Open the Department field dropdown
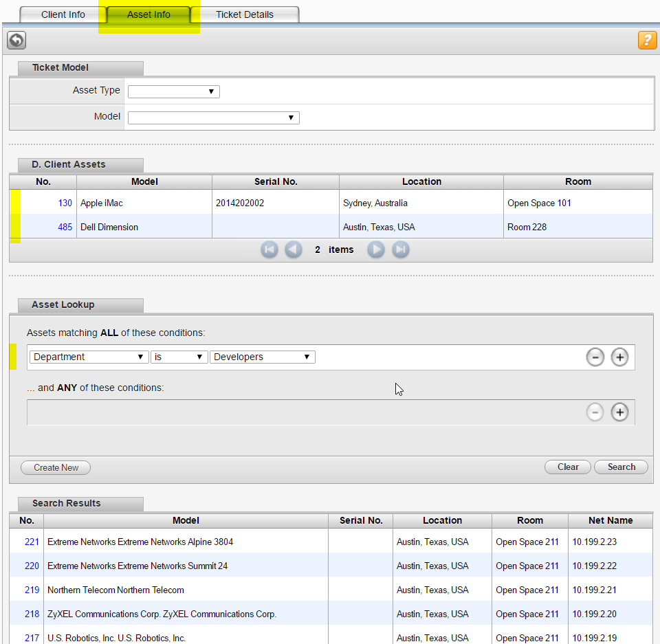 pyautogui.click(x=89, y=357)
